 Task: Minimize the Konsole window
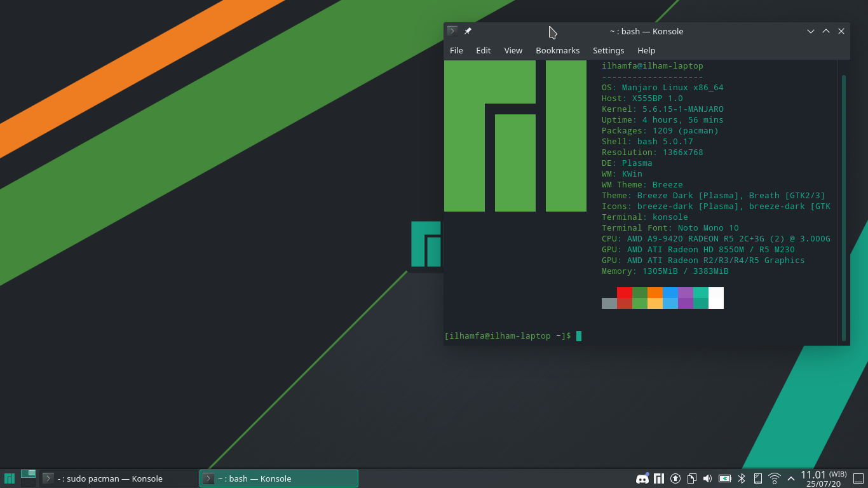coord(811,31)
